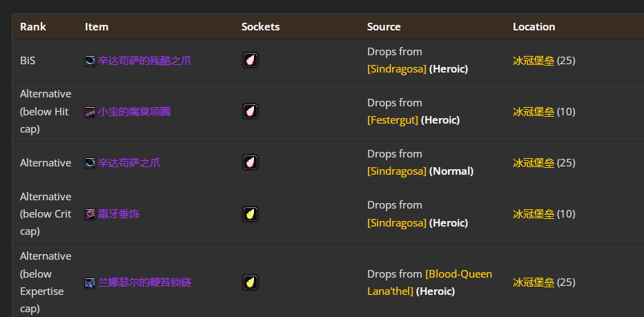Follow the 霜牙垂饰 item link
The width and height of the screenshot is (644, 317).
tap(119, 214)
